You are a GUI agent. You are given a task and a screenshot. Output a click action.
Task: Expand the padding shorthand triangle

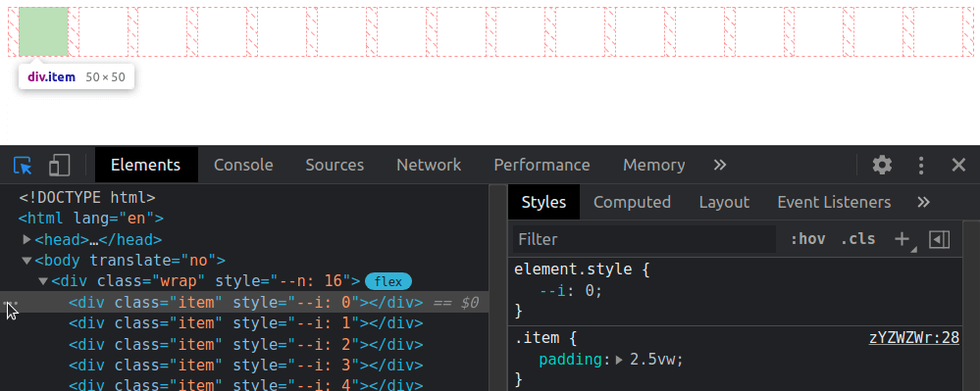(x=619, y=360)
